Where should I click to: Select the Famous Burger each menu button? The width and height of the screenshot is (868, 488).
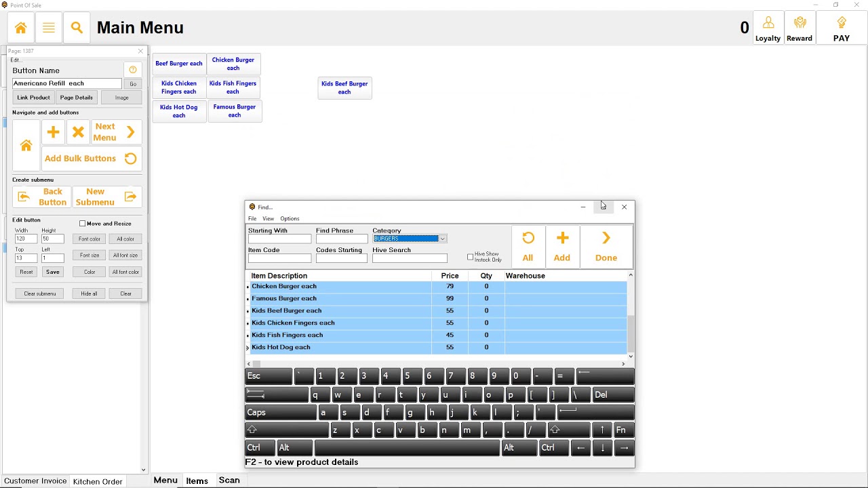coord(235,111)
